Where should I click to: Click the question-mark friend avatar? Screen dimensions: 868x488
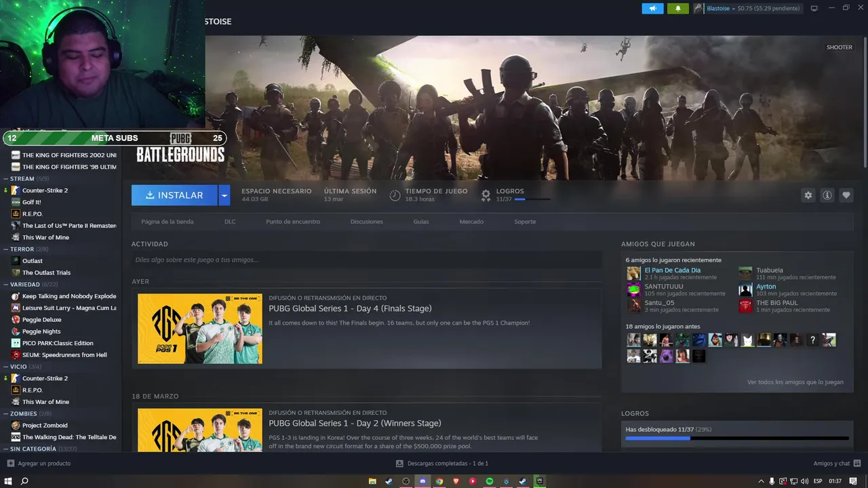[812, 340]
